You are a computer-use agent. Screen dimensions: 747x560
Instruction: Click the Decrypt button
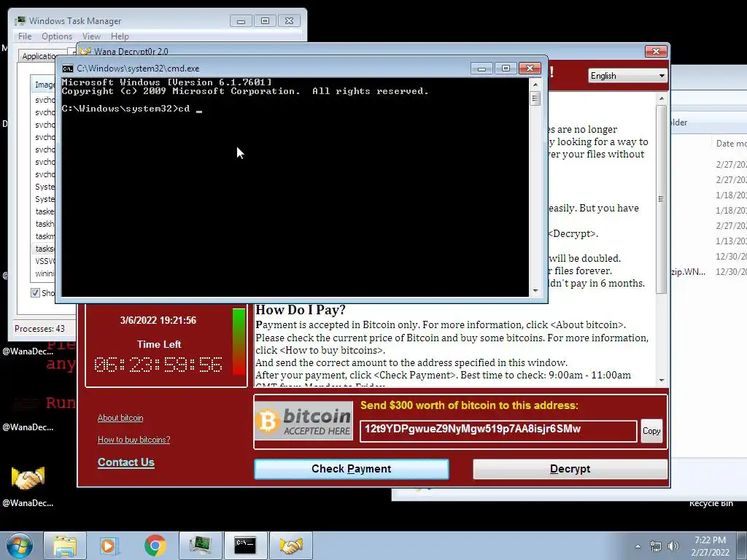[x=570, y=469]
